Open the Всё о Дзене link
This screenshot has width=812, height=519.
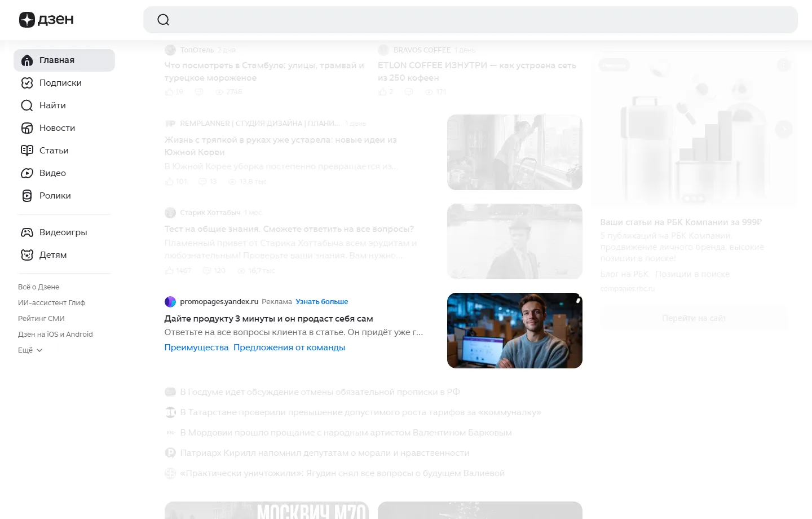(x=38, y=287)
